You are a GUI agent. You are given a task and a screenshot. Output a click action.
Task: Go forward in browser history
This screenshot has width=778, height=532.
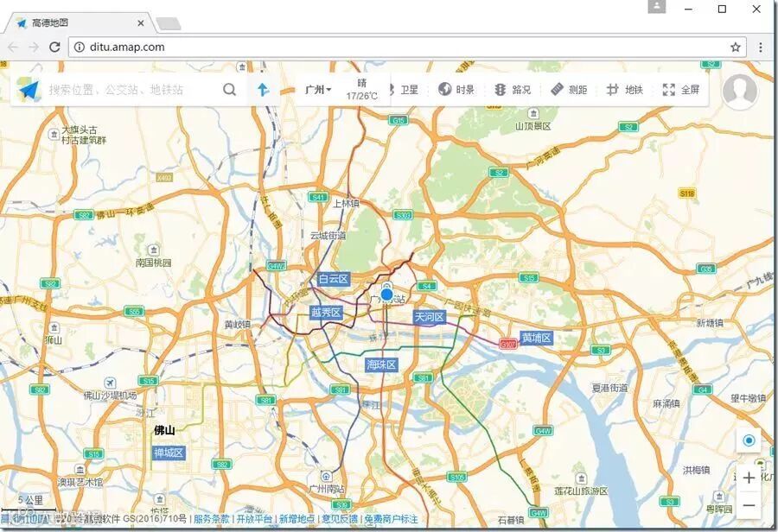34,47
